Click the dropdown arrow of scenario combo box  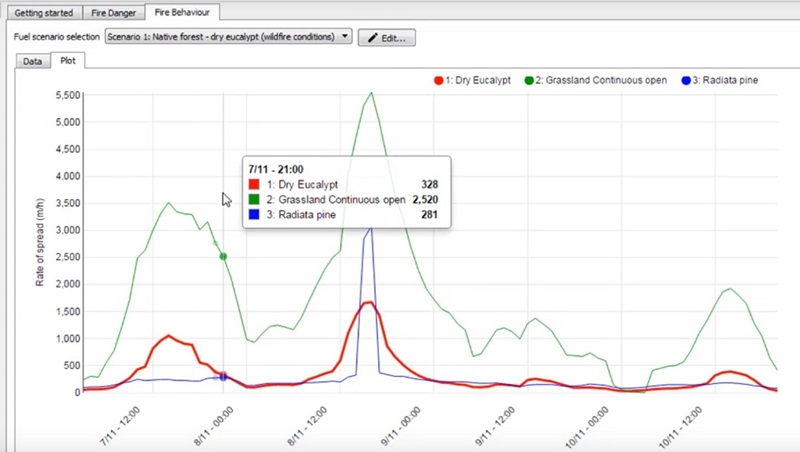point(345,36)
